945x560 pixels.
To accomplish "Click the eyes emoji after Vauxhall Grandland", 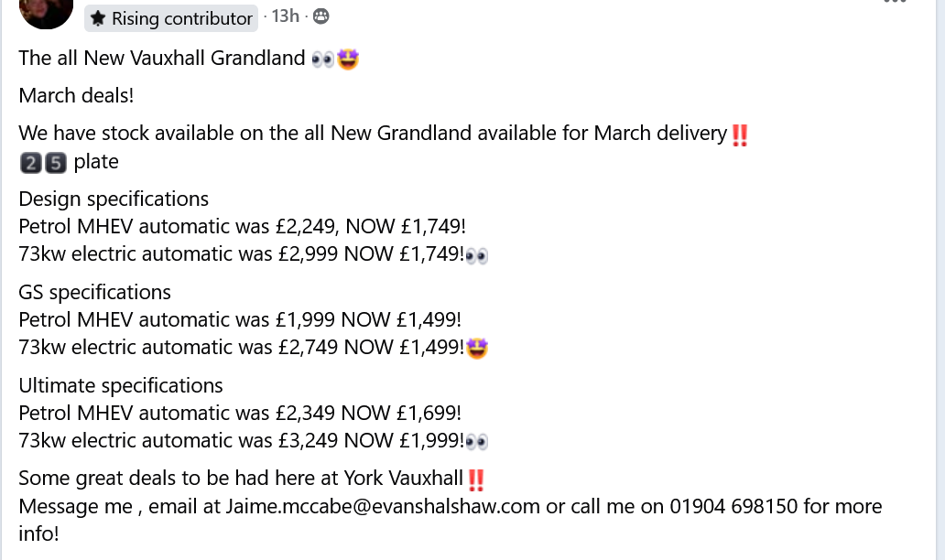I will [x=323, y=59].
